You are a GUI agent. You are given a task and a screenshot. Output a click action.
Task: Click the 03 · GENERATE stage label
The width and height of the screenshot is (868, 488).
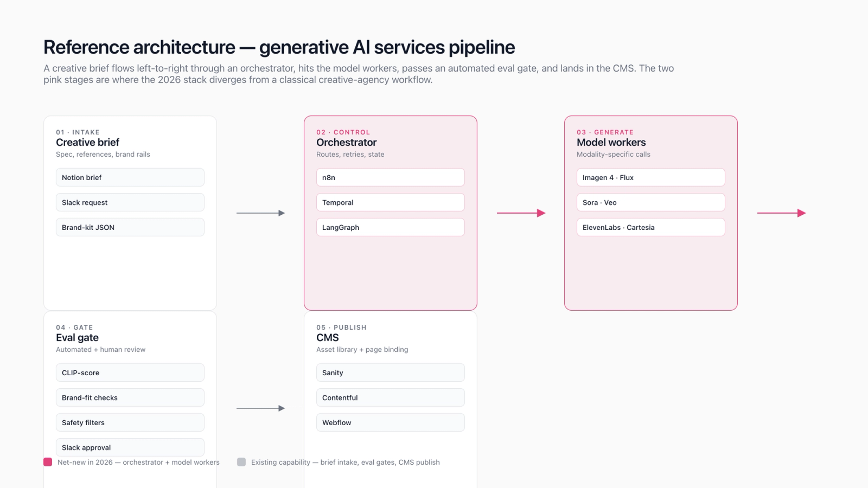pyautogui.click(x=605, y=132)
